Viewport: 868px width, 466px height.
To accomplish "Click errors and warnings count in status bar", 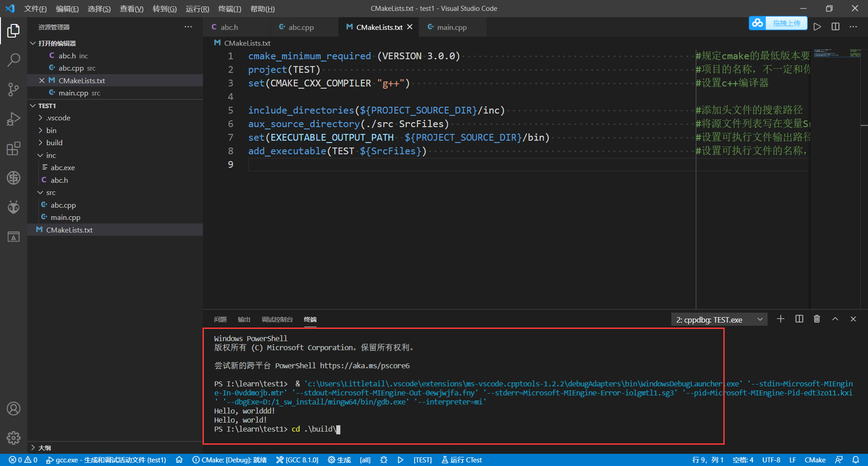I will point(23,460).
